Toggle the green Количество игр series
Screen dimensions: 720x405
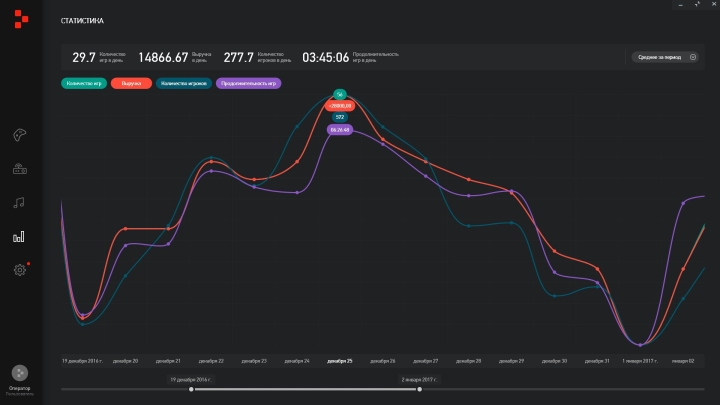(84, 84)
